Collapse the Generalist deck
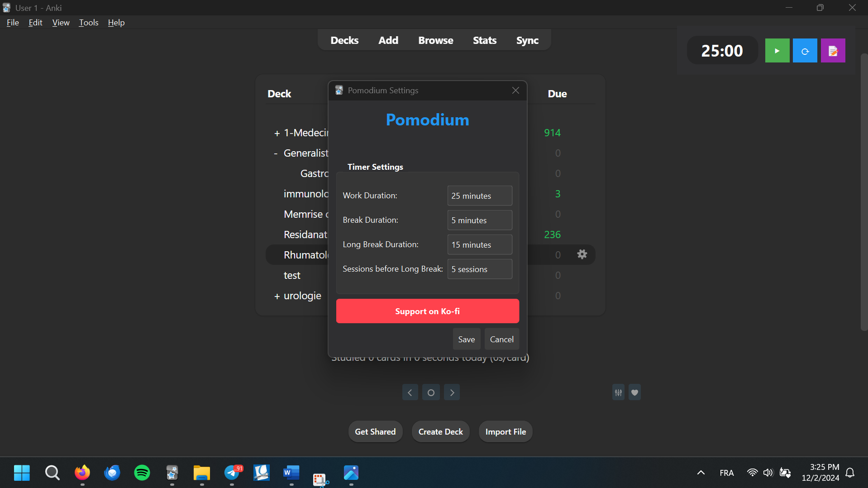The width and height of the screenshot is (868, 488). coord(276,153)
